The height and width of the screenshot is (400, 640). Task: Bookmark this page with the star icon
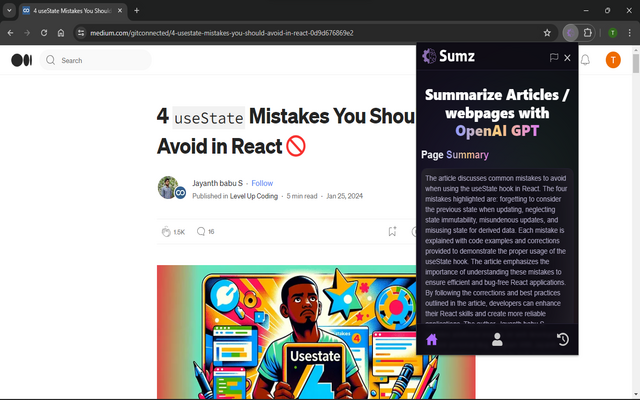coord(547,33)
